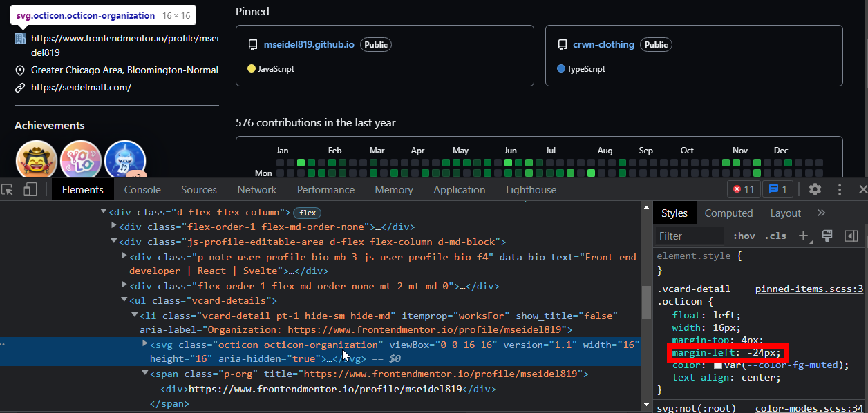Close the DevTools panel
This screenshot has width=868, height=413.
pos(862,189)
